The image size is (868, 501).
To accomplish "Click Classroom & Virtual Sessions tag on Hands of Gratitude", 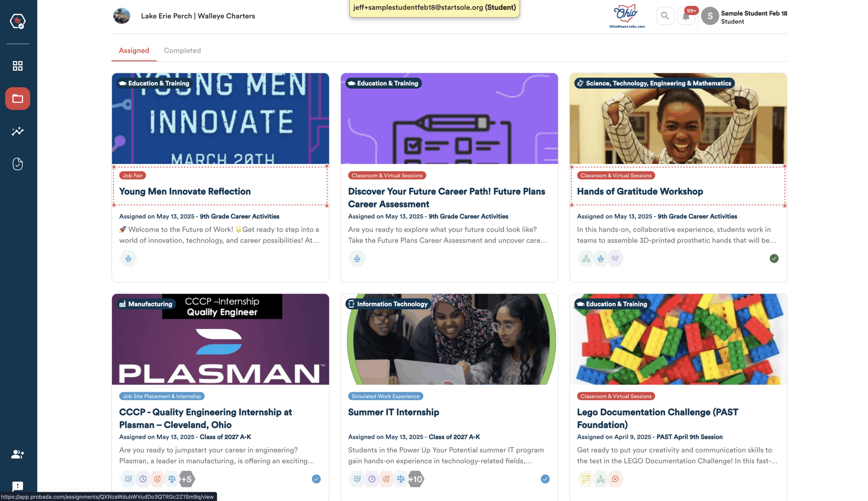I will [x=615, y=176].
